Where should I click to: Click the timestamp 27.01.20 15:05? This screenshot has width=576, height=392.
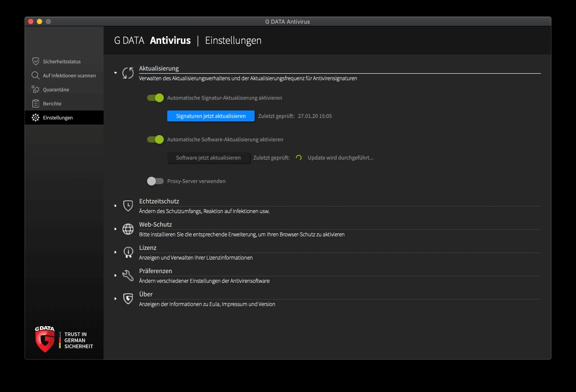(x=315, y=116)
